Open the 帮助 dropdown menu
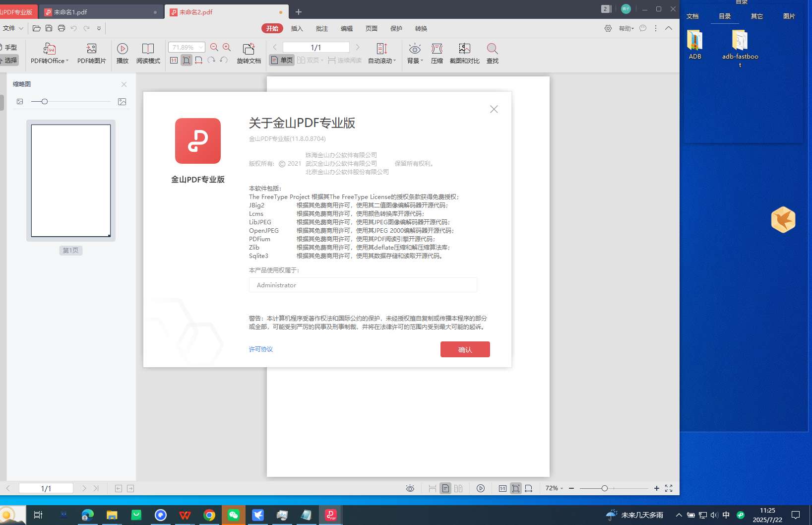This screenshot has width=812, height=525. point(626,28)
